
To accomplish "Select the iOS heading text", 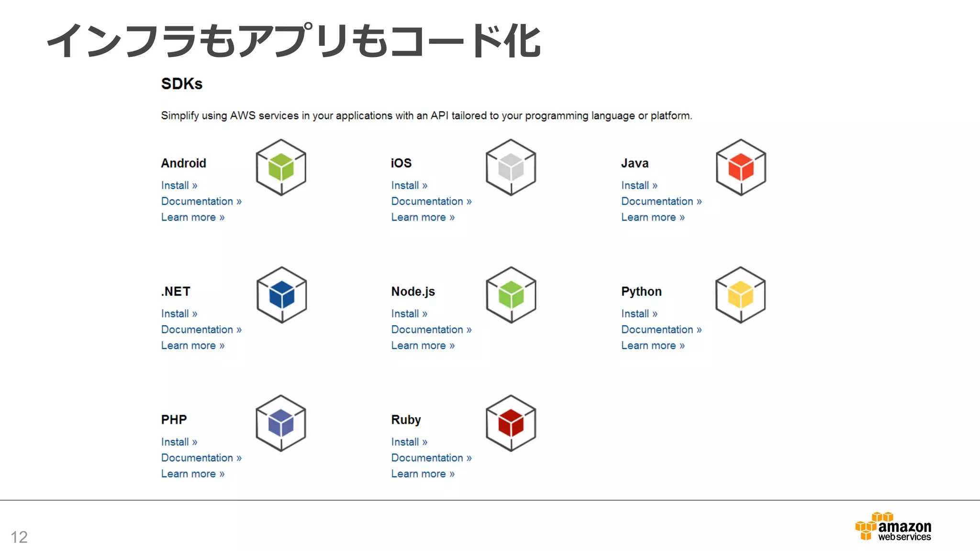I will click(401, 163).
